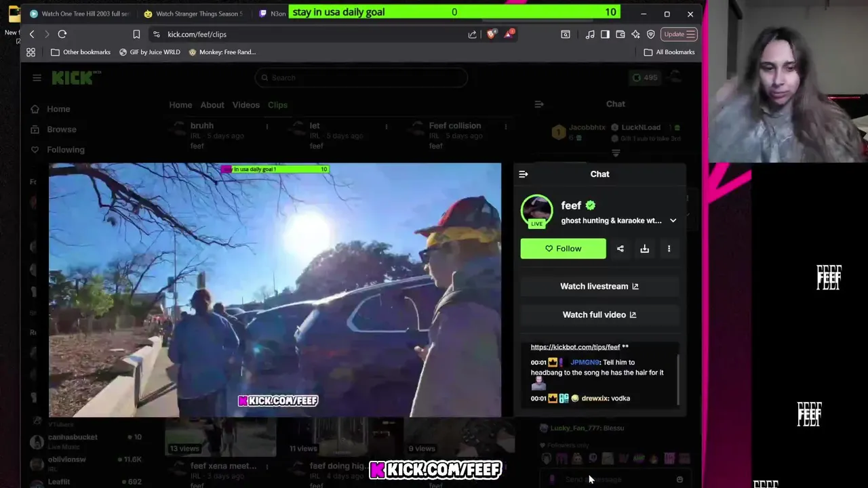Image resolution: width=868 pixels, height=488 pixels.
Task: Open options for the bruhh clip
Action: click(267, 127)
